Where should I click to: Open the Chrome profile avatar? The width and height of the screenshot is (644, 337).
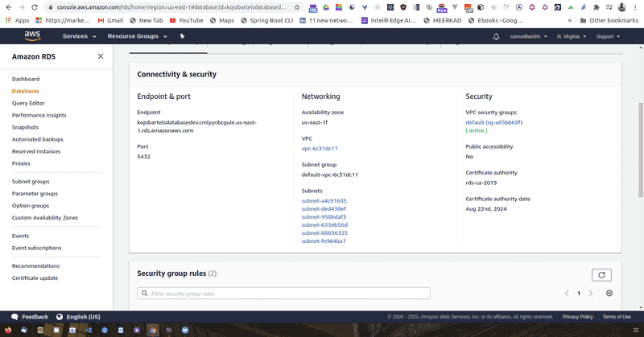tap(621, 7)
